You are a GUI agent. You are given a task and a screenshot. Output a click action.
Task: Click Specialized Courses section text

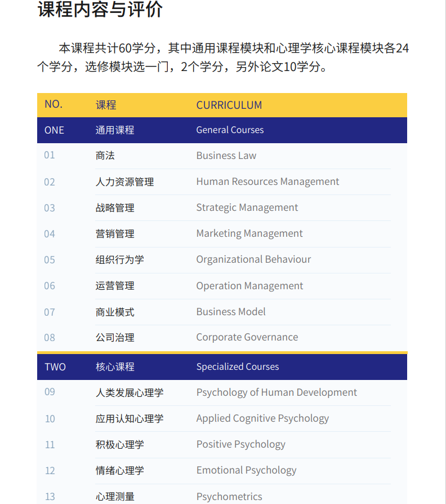[238, 367]
